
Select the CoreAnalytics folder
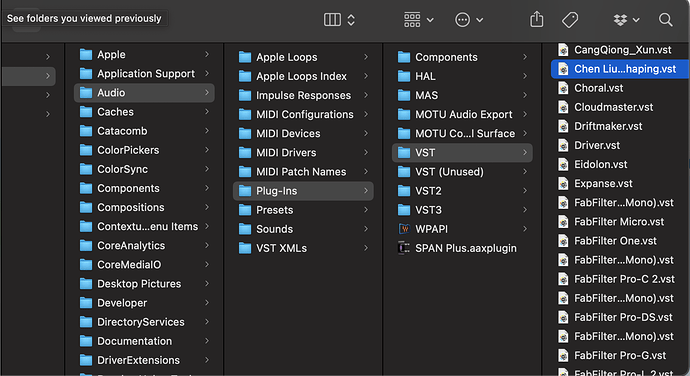(144, 246)
